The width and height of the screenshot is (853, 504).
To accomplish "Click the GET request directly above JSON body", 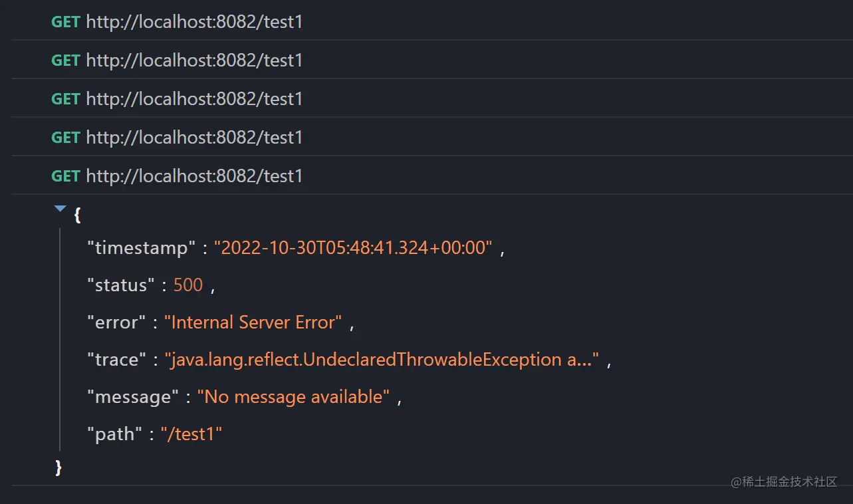I will point(432,176).
